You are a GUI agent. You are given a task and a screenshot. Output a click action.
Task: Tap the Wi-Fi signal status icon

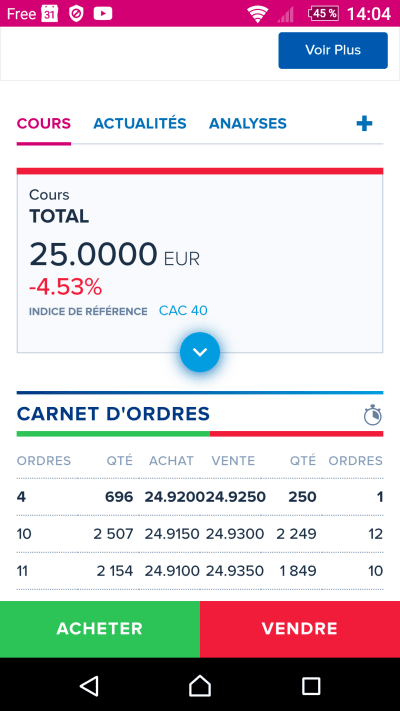[257, 14]
